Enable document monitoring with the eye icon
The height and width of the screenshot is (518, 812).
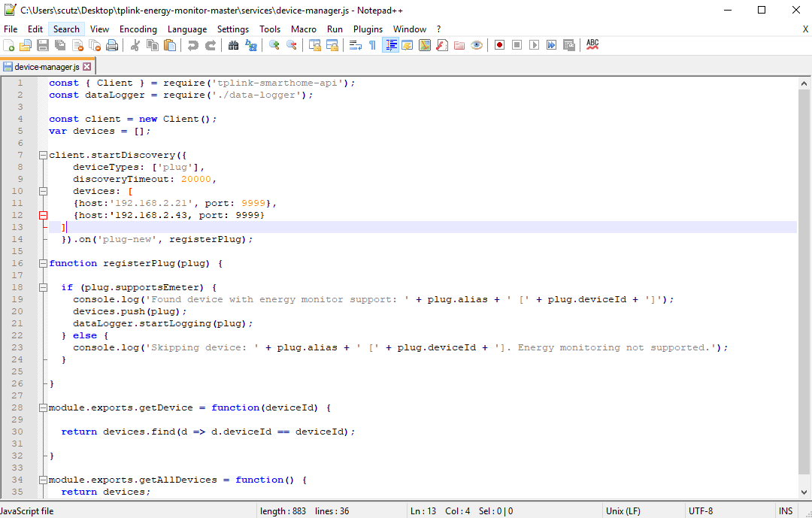475,45
